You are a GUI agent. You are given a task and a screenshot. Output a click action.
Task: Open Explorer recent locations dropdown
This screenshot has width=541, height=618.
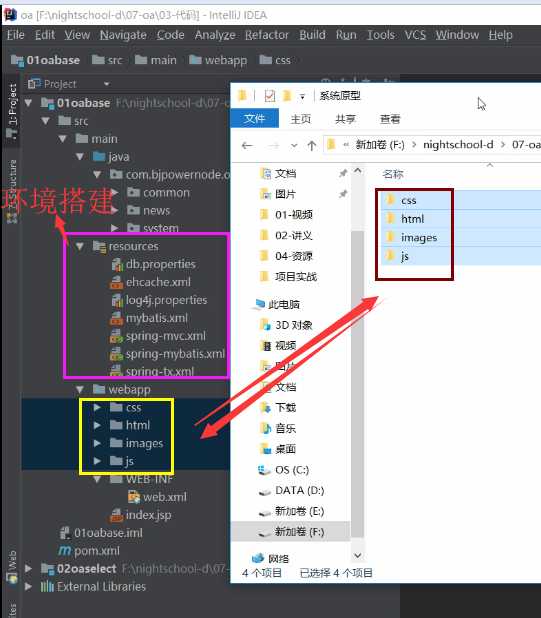click(294, 146)
